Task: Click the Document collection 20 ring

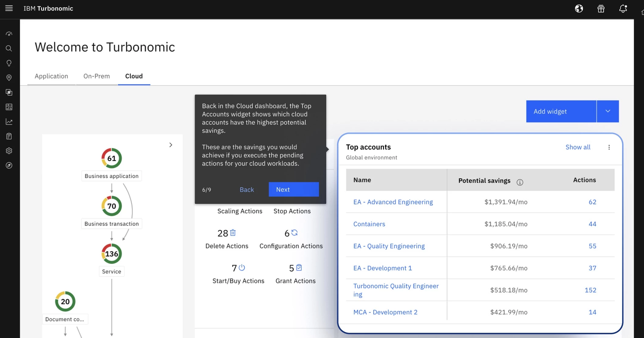Action: click(x=65, y=301)
